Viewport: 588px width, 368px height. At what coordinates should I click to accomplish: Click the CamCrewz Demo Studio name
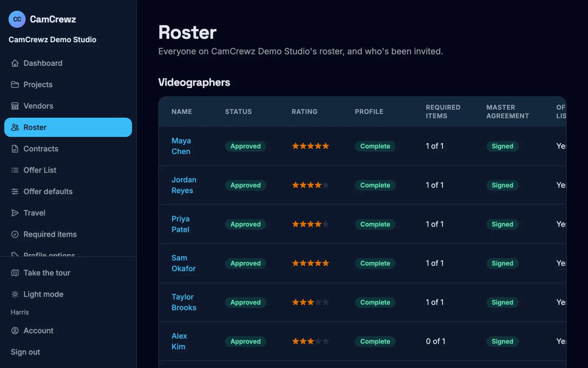click(53, 40)
